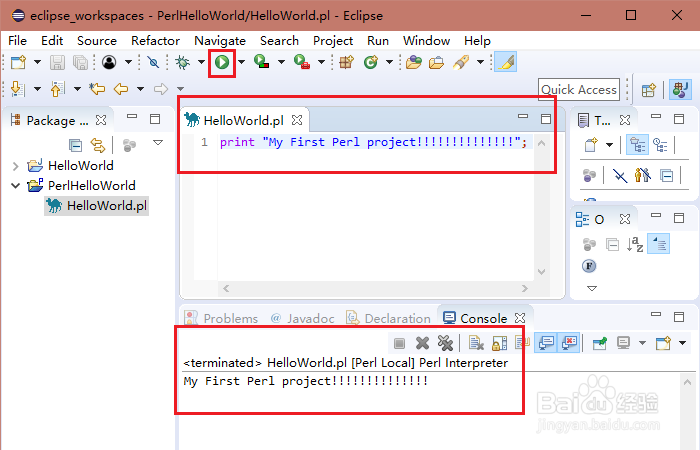Switch to the Problems tab
Image resolution: width=700 pixels, height=450 pixels.
(222, 319)
